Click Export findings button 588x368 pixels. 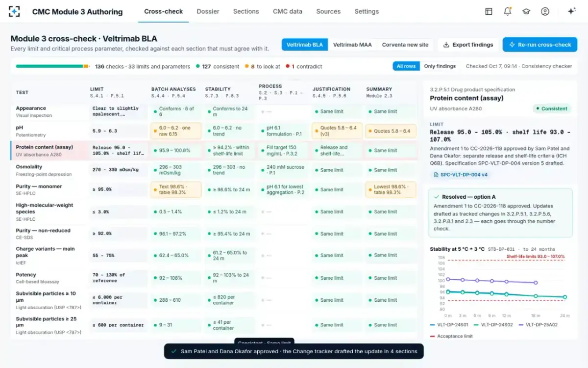tap(468, 45)
